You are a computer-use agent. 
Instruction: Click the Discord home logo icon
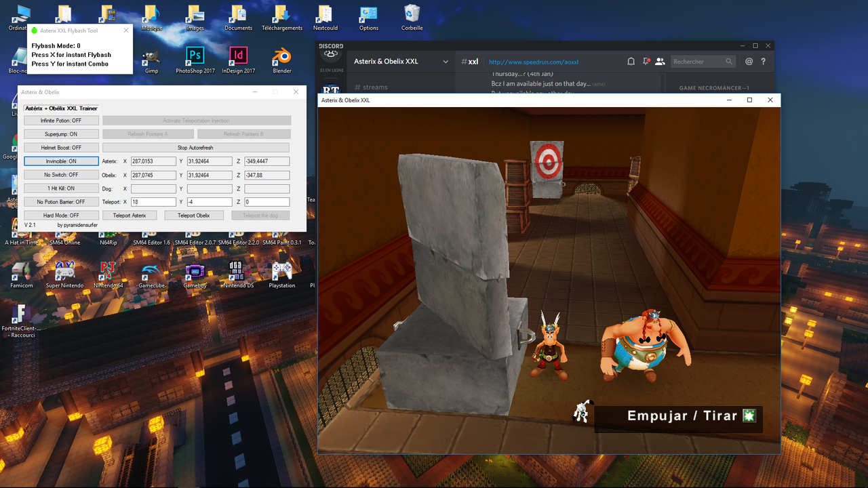pos(331,54)
